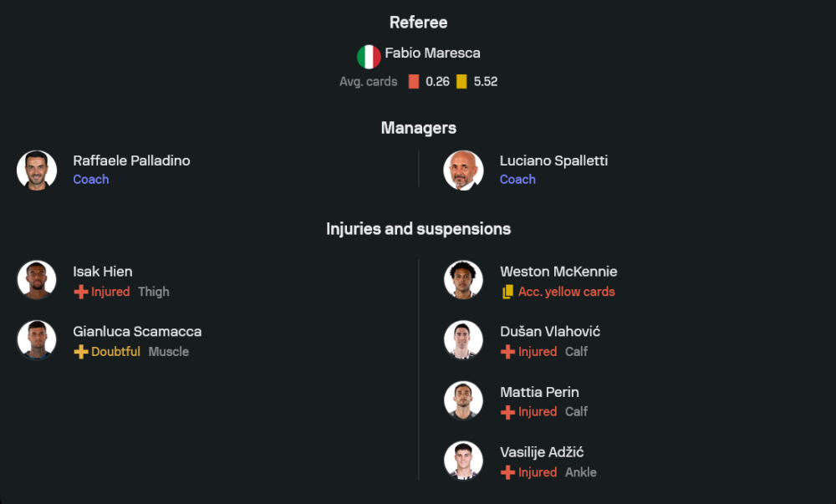Click Mattia Perin's red injury cross icon
The height and width of the screenshot is (504, 836).
pos(507,412)
